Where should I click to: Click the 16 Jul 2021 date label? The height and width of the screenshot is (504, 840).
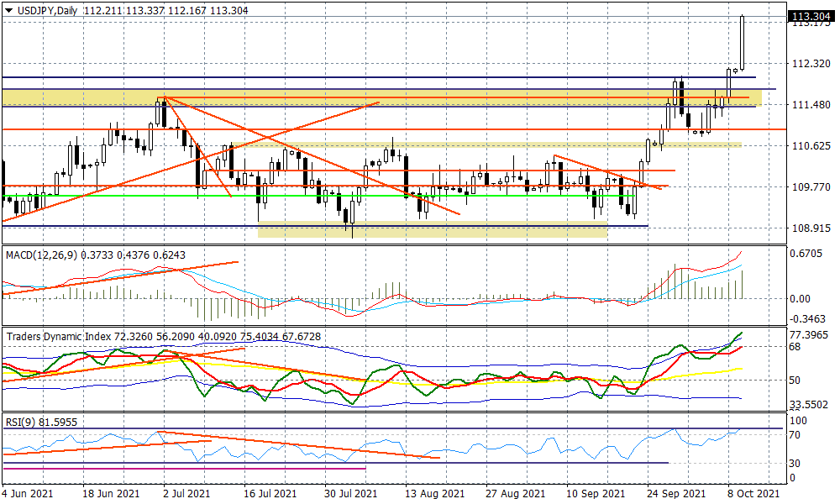[x=270, y=493]
